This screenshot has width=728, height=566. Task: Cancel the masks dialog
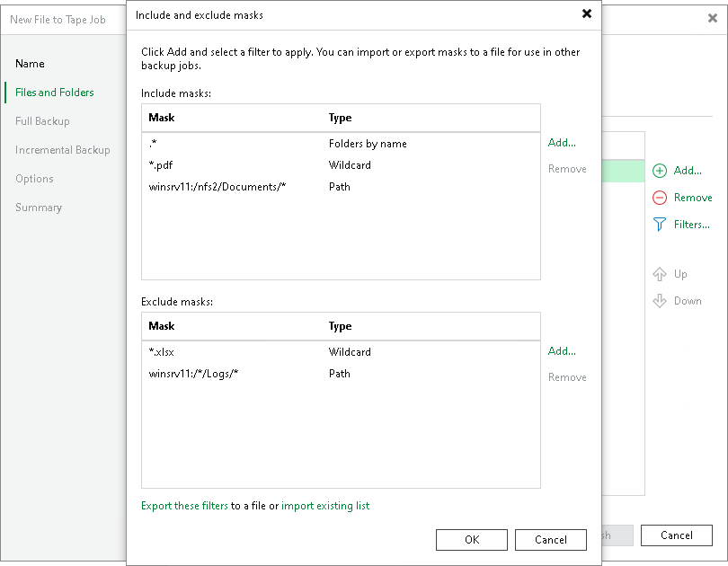(551, 540)
